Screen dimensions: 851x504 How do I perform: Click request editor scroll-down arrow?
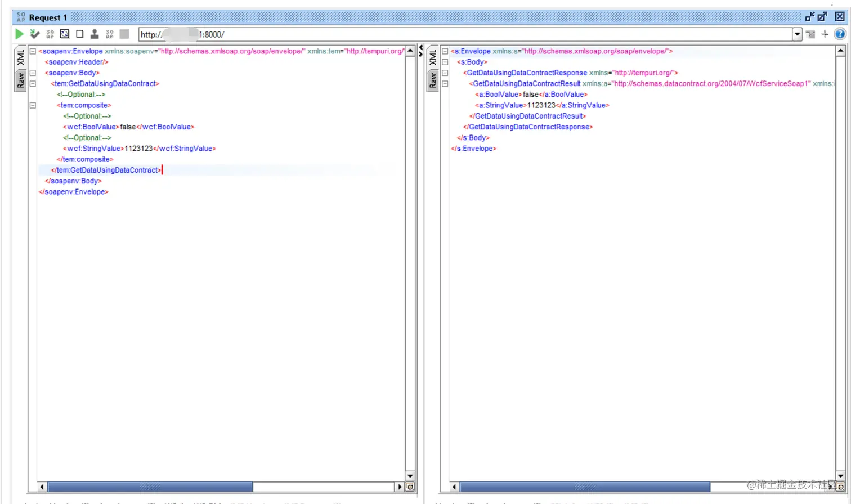pos(410,476)
